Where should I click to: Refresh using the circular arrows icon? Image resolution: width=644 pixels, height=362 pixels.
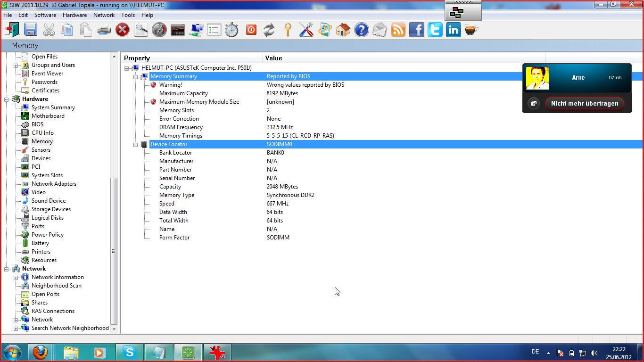(269, 30)
